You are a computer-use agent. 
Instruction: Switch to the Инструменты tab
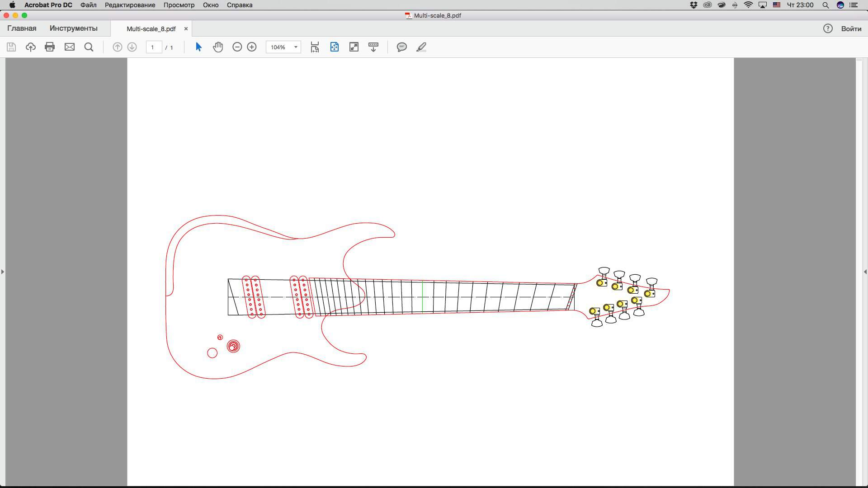pyautogui.click(x=73, y=28)
